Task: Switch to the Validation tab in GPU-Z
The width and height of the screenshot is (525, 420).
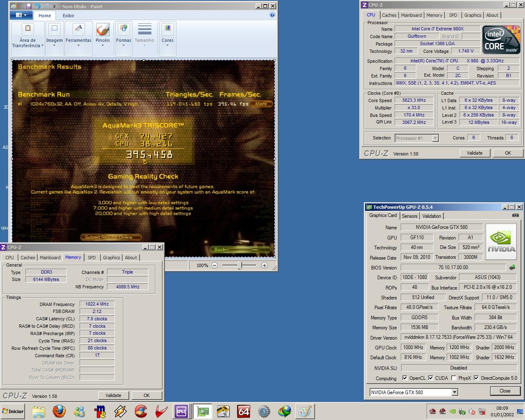Action: point(432,216)
